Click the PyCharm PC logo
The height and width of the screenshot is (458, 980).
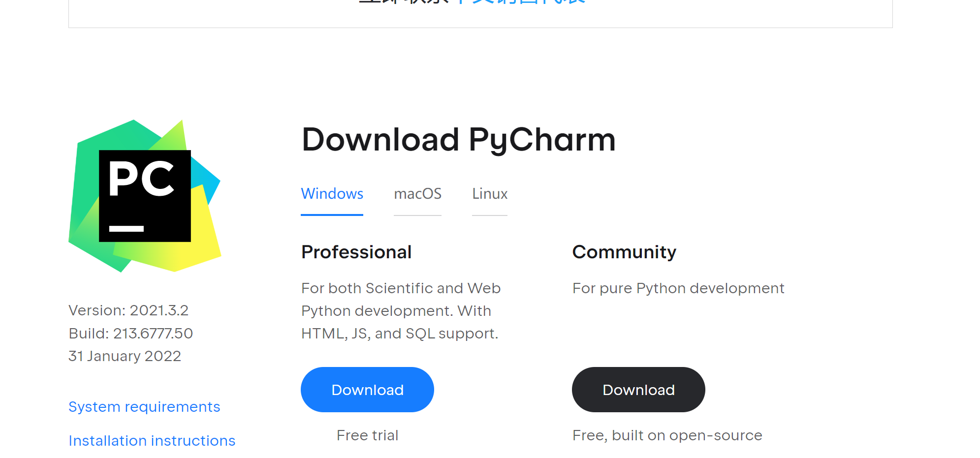[145, 196]
